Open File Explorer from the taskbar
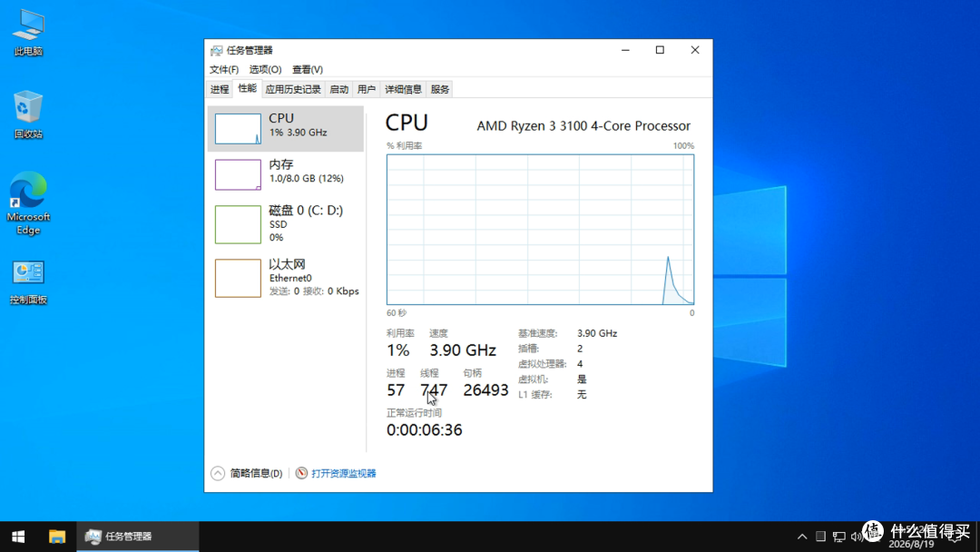 57,537
